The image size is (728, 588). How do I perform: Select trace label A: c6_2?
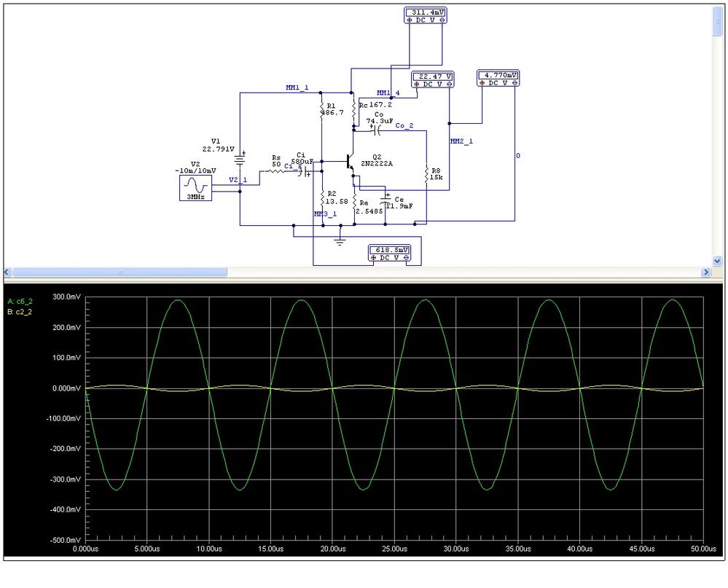click(20, 301)
